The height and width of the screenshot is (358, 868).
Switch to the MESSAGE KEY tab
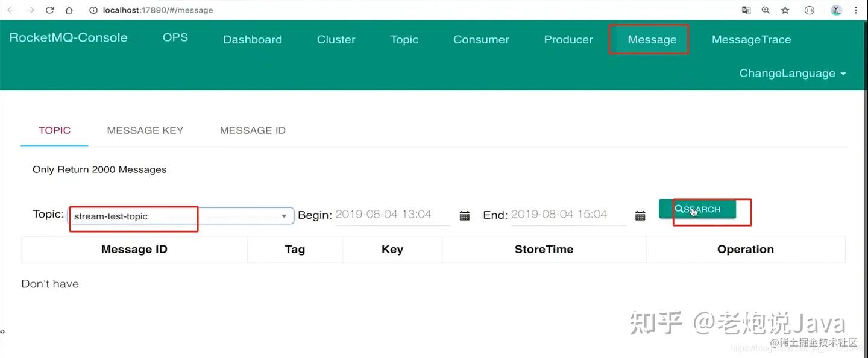tap(145, 130)
